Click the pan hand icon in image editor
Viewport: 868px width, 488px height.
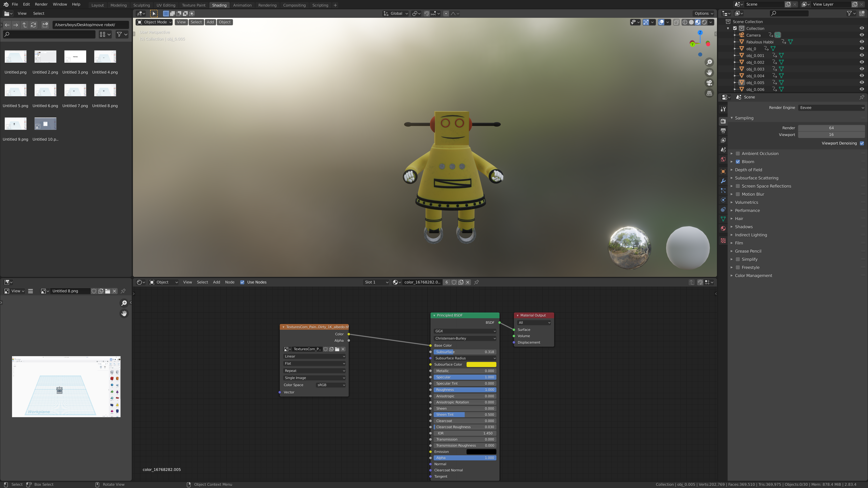[x=124, y=313]
